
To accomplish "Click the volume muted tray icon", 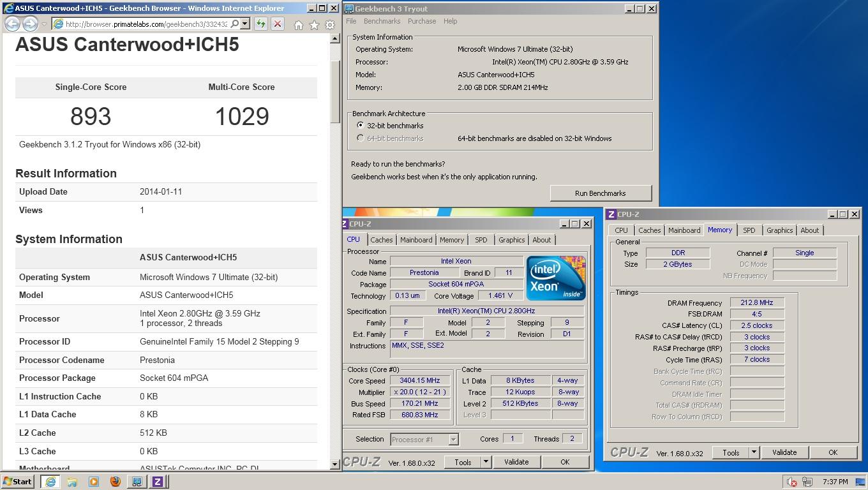I will 791,482.
